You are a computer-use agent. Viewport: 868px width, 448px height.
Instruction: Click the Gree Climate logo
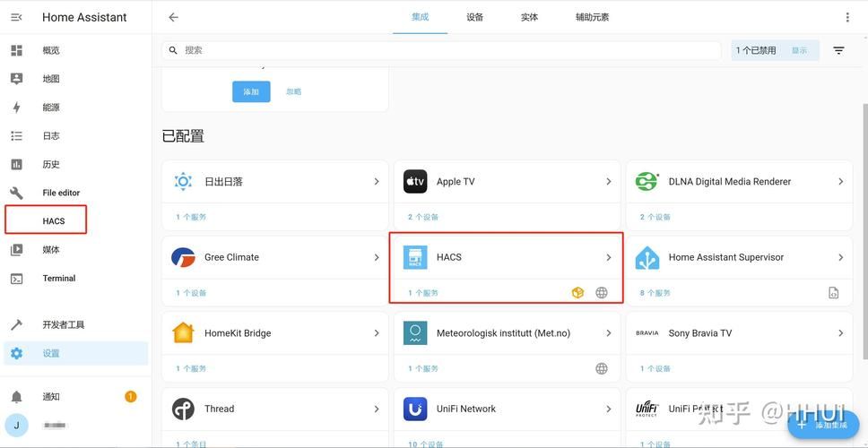(x=183, y=257)
